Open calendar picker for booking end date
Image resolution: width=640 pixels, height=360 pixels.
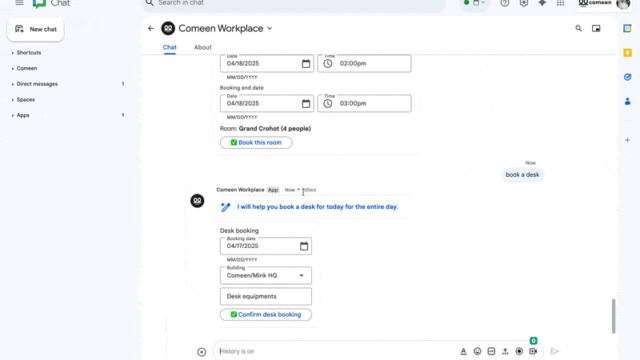click(x=306, y=104)
